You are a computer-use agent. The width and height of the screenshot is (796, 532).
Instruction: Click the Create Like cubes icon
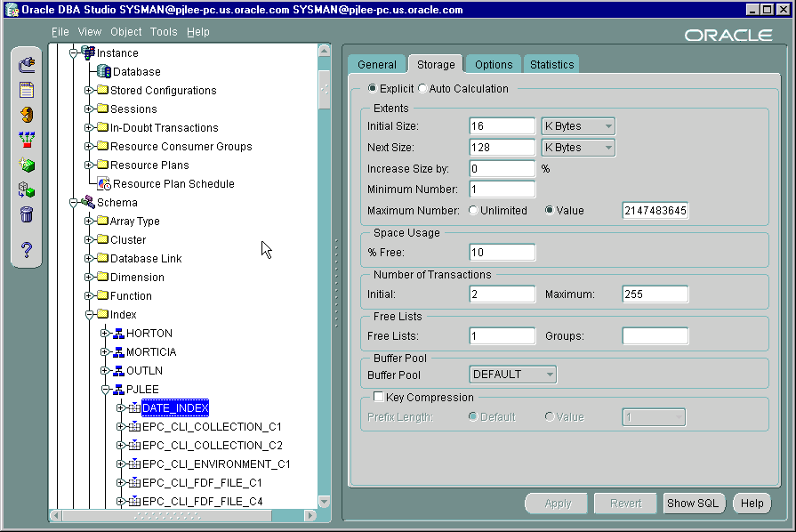[x=27, y=190]
